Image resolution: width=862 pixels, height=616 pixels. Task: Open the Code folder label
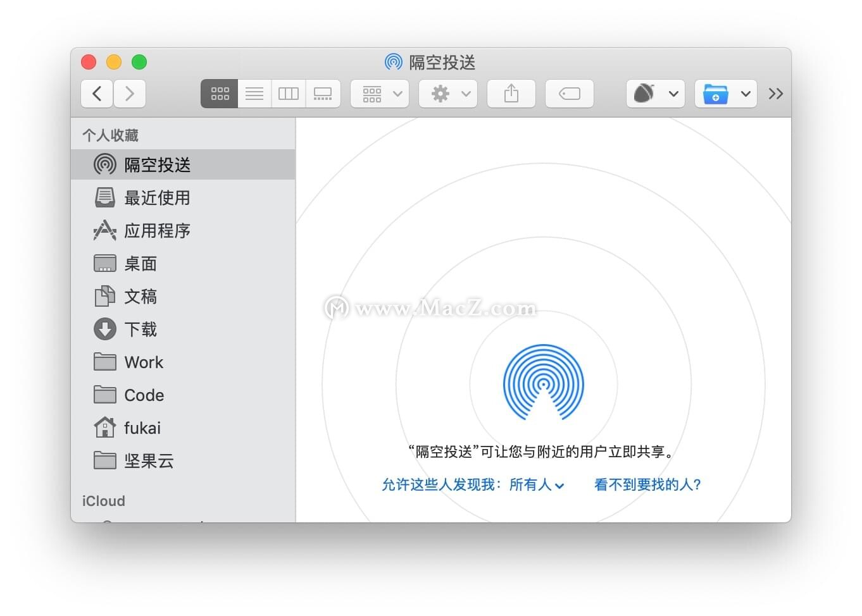[144, 395]
